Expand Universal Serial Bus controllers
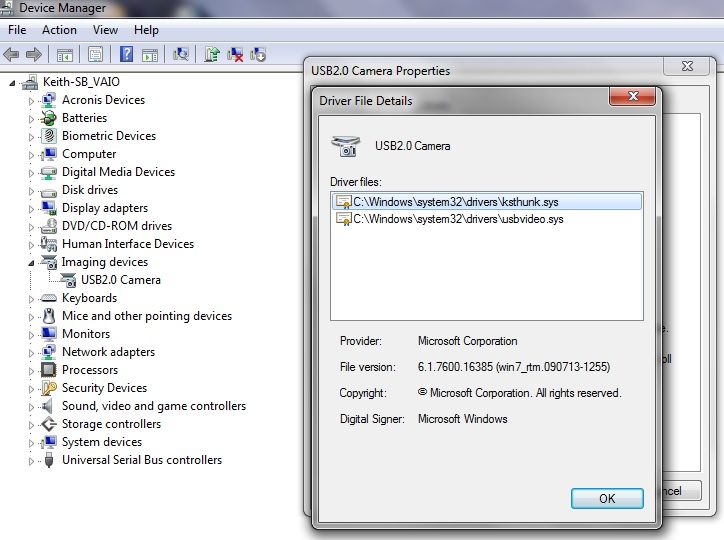Screen dimensions: 724x540 pyautogui.click(x=31, y=460)
